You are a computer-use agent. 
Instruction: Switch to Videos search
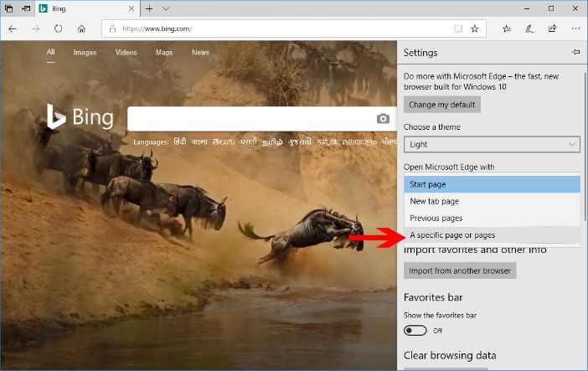point(126,52)
